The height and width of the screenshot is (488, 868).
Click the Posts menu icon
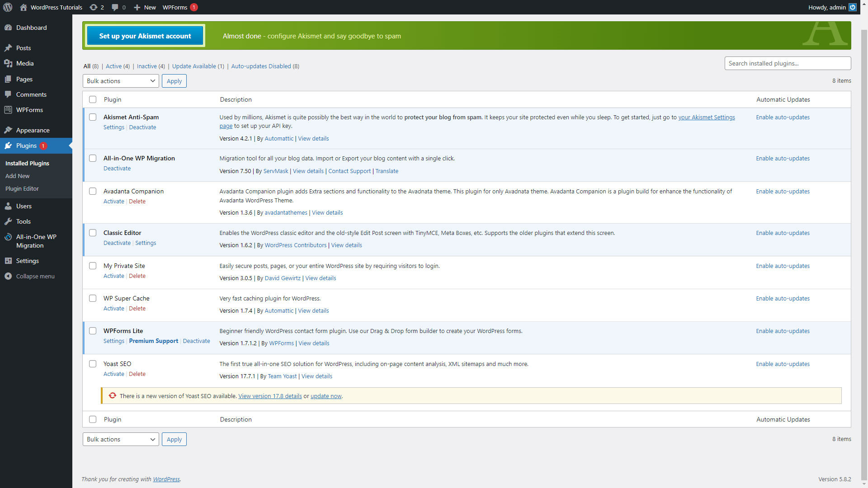tap(8, 47)
